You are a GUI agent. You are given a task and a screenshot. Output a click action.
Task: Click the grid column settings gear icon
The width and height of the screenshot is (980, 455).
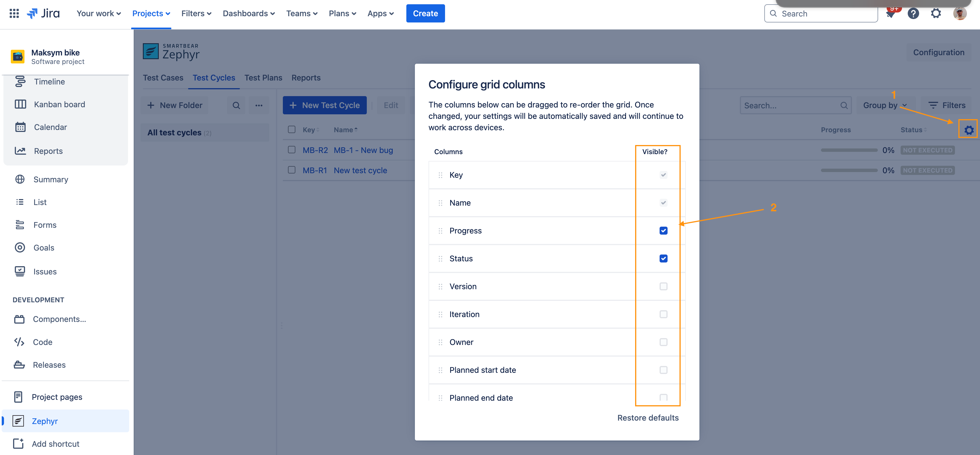(x=968, y=130)
